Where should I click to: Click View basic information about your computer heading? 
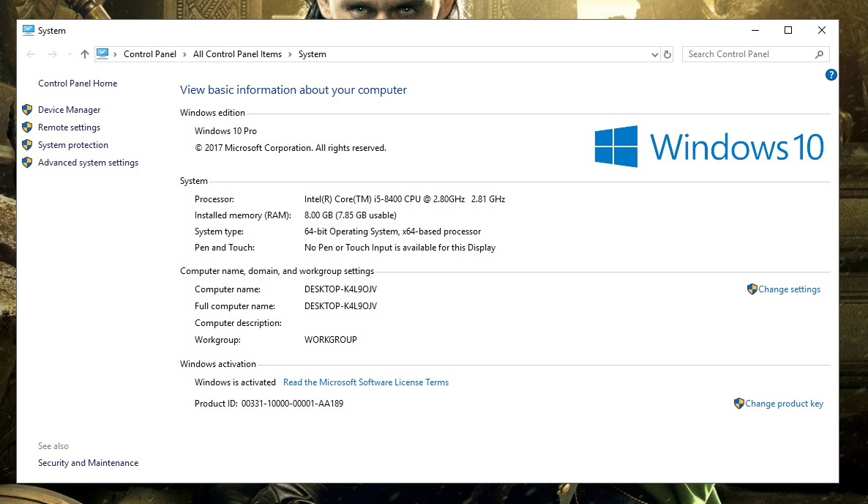pos(293,90)
